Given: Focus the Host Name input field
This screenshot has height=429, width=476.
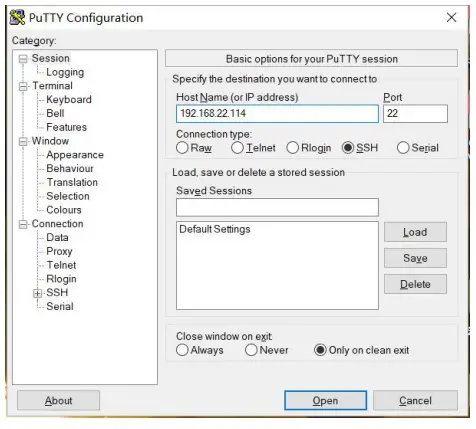Looking at the screenshot, I should [x=277, y=114].
